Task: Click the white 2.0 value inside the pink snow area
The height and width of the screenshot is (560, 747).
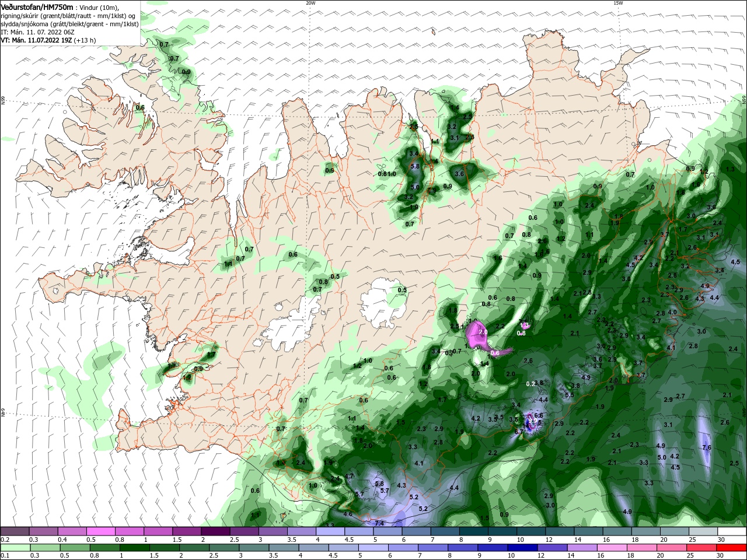Action: coord(483,332)
